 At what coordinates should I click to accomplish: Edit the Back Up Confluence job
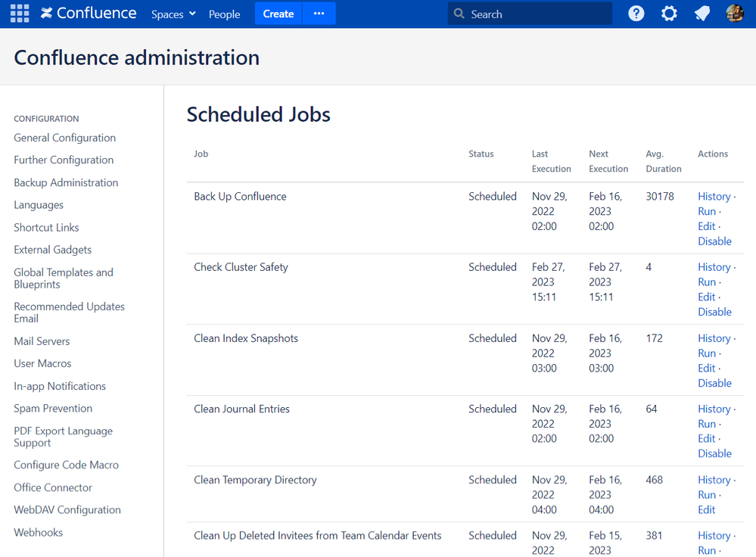pyautogui.click(x=706, y=226)
